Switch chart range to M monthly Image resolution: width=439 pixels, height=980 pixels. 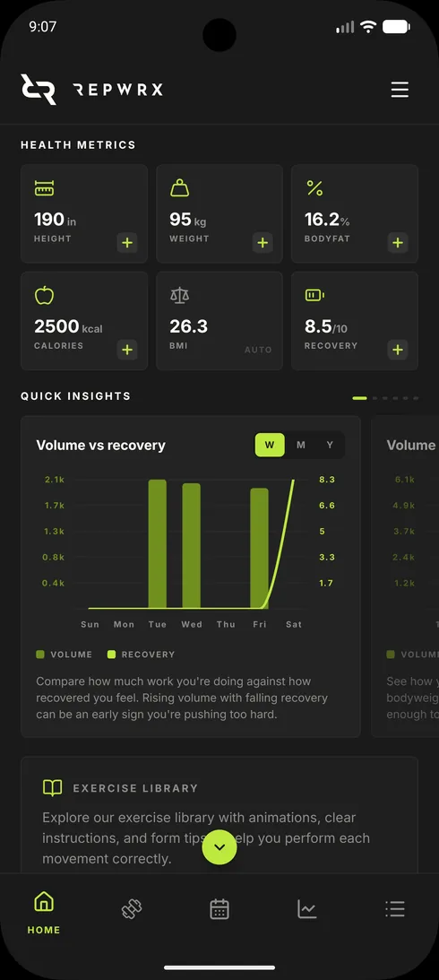click(301, 445)
